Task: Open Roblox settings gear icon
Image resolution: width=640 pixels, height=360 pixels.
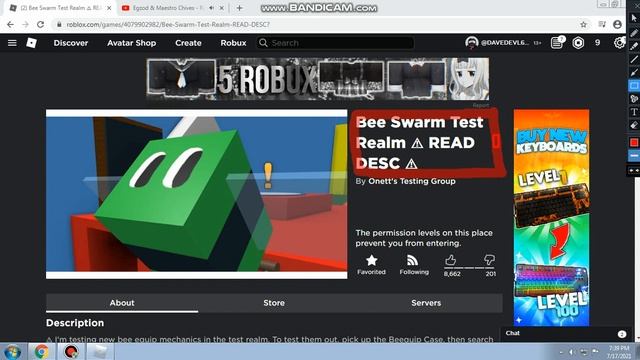Action: pyautogui.click(x=619, y=42)
